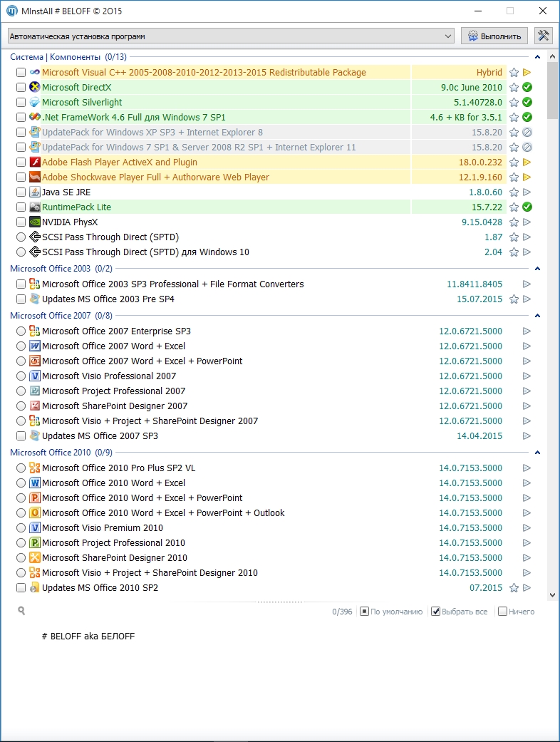Check the Microsoft Visual C++ Redistributable checkbox
The image size is (560, 742).
point(21,73)
